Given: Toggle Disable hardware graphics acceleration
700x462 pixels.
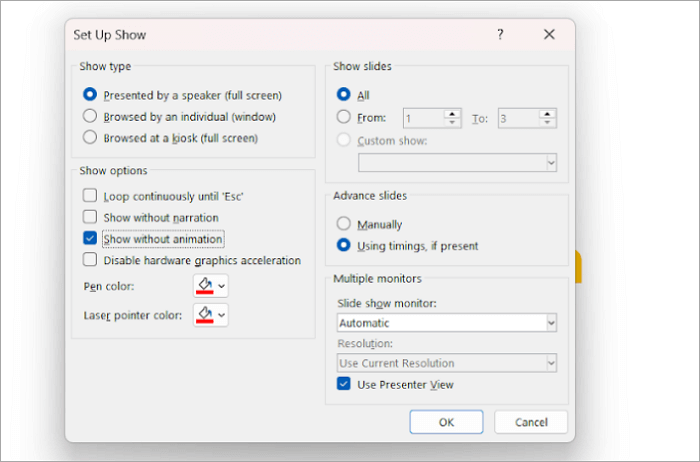Looking at the screenshot, I should point(91,260).
